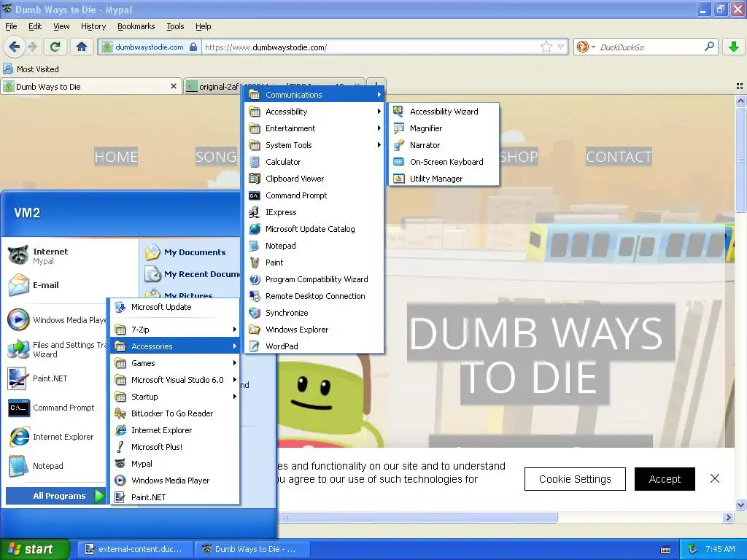
Task: Expand the System Tools submenu
Action: pyautogui.click(x=314, y=145)
